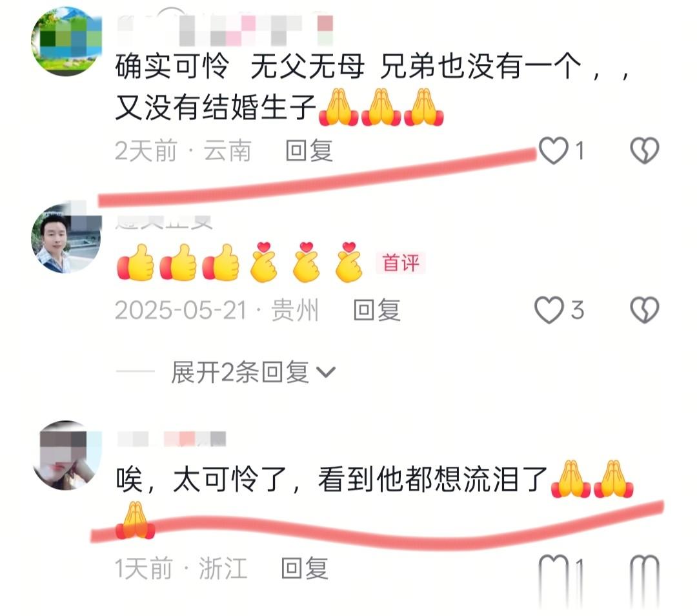Screen dimensions: 697x616
Task: Like the Guizhou emoji comment
Action: 549,309
